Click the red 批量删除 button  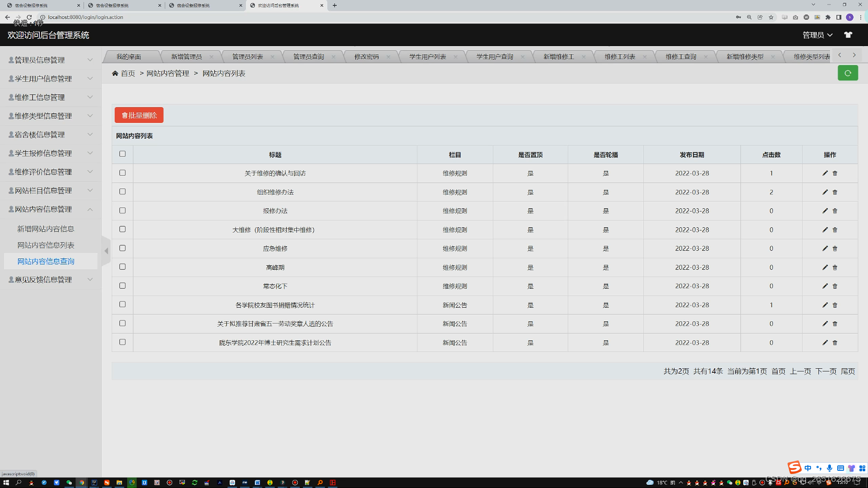point(139,115)
